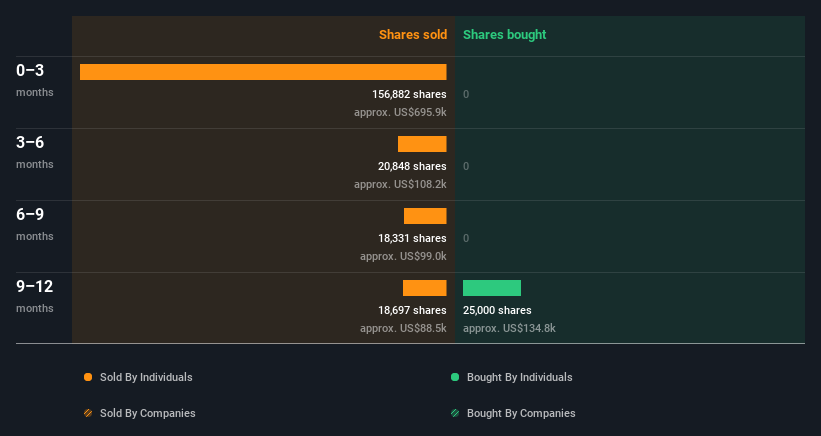Toggle the Sold By Companies legend label
Image resolution: width=821 pixels, height=436 pixels.
click(148, 413)
